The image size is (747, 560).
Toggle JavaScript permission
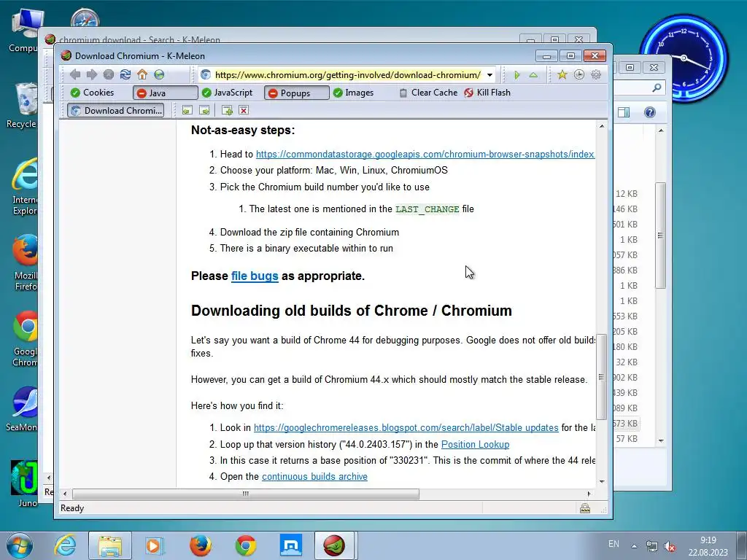click(227, 93)
